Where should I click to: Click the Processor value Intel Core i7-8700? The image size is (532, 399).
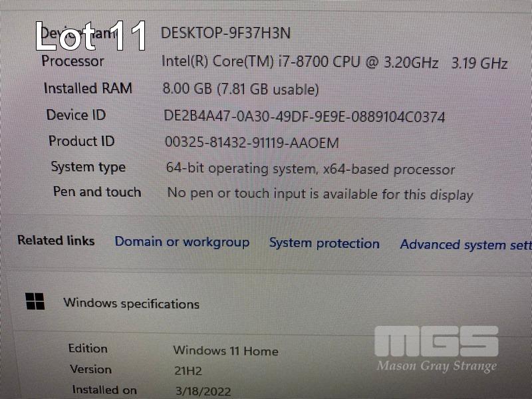pyautogui.click(x=334, y=63)
